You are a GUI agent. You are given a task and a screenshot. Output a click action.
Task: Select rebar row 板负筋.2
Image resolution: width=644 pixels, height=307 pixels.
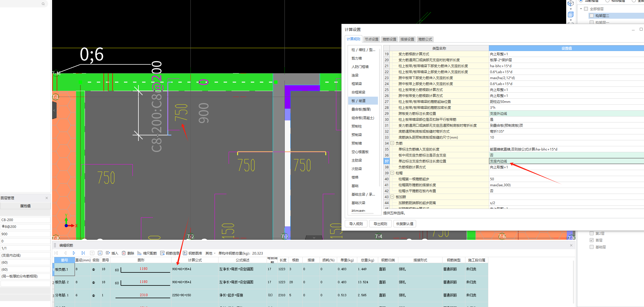pyautogui.click(x=271, y=282)
